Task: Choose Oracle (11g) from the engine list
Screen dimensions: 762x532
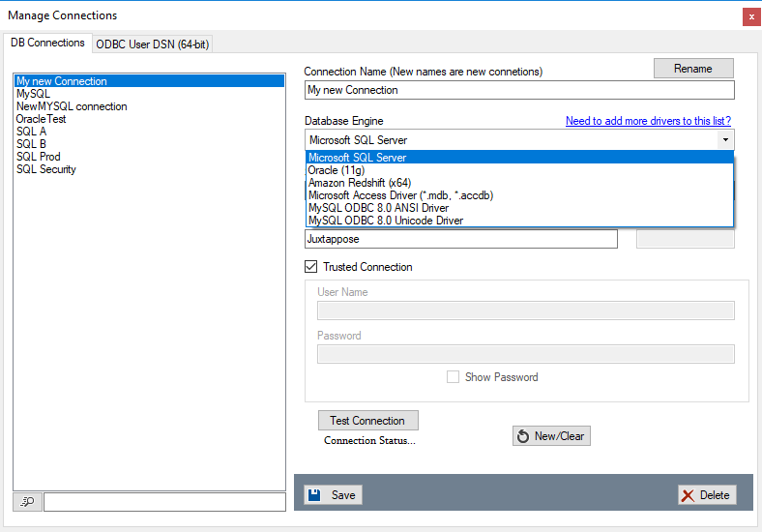Action: tap(335, 170)
